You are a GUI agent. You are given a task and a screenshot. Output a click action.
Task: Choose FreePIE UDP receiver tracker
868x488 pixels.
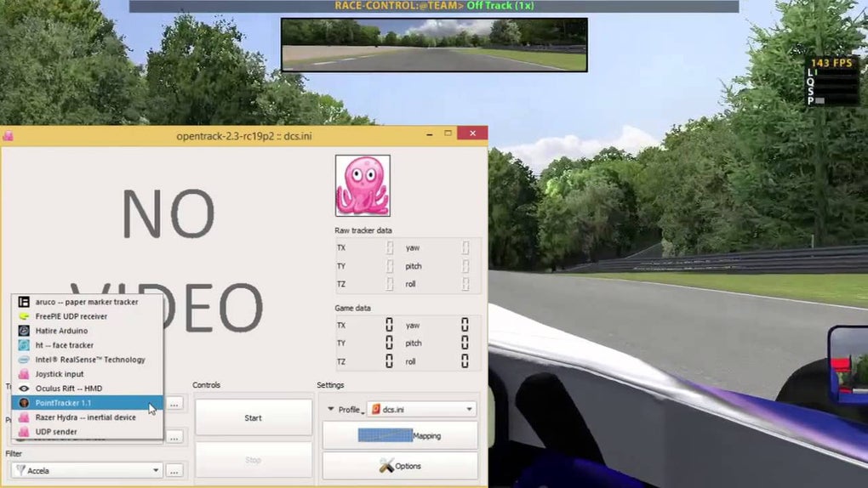[x=88, y=316]
